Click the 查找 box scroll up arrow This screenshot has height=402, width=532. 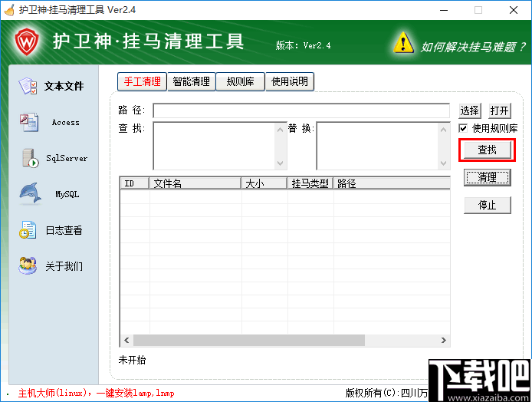pyautogui.click(x=281, y=130)
